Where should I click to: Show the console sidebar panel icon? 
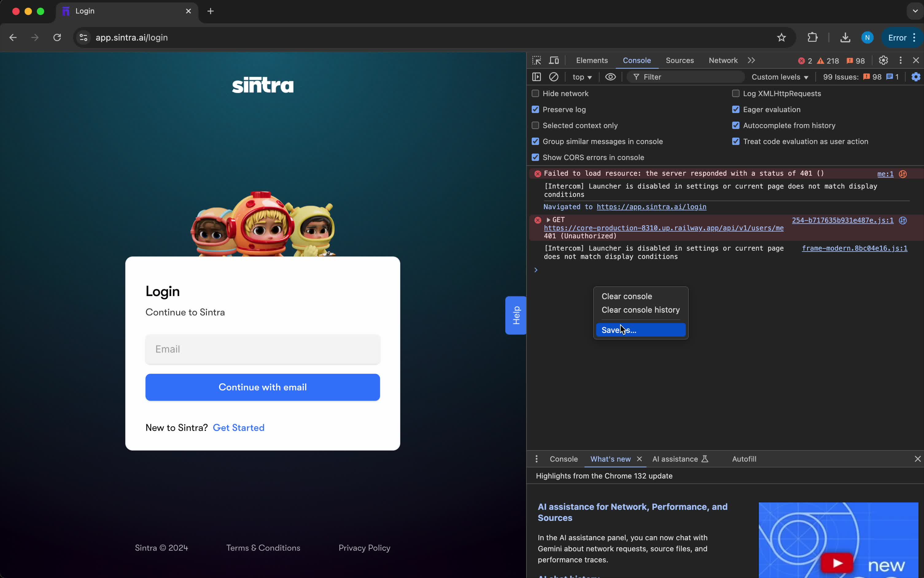point(536,77)
